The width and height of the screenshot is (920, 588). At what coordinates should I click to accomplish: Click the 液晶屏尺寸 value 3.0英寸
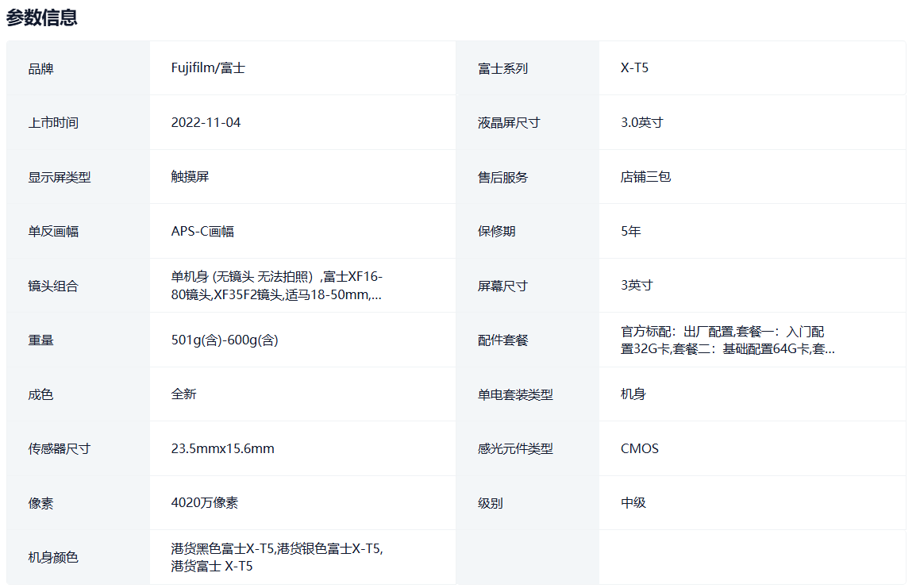(641, 122)
